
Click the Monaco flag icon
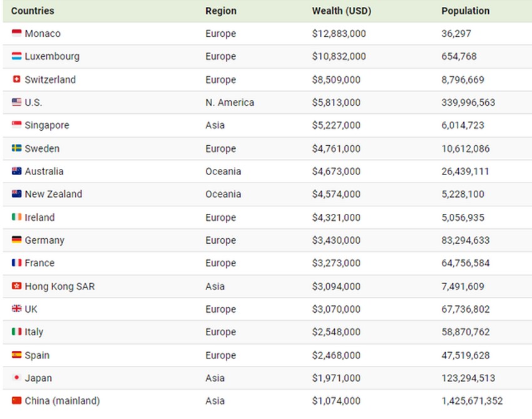[x=16, y=33]
